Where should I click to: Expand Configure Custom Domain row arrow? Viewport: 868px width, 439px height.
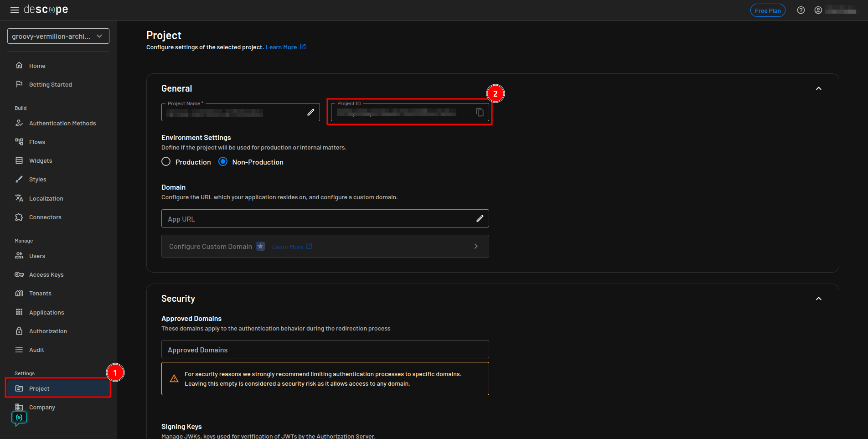(476, 247)
